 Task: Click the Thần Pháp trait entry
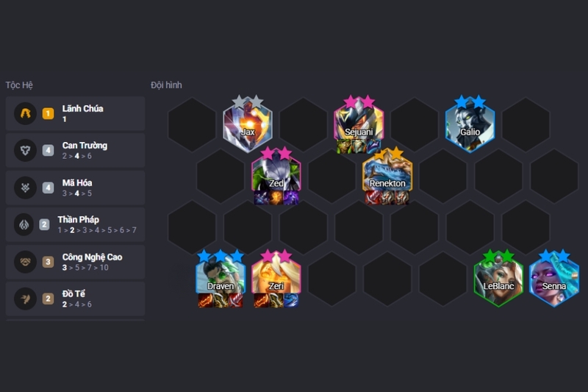76,224
